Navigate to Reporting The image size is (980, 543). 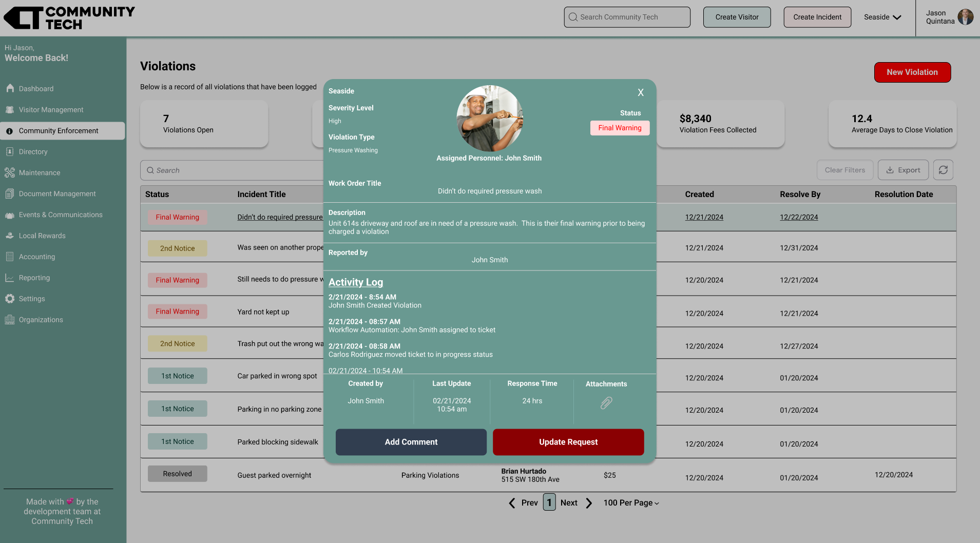pyautogui.click(x=34, y=278)
